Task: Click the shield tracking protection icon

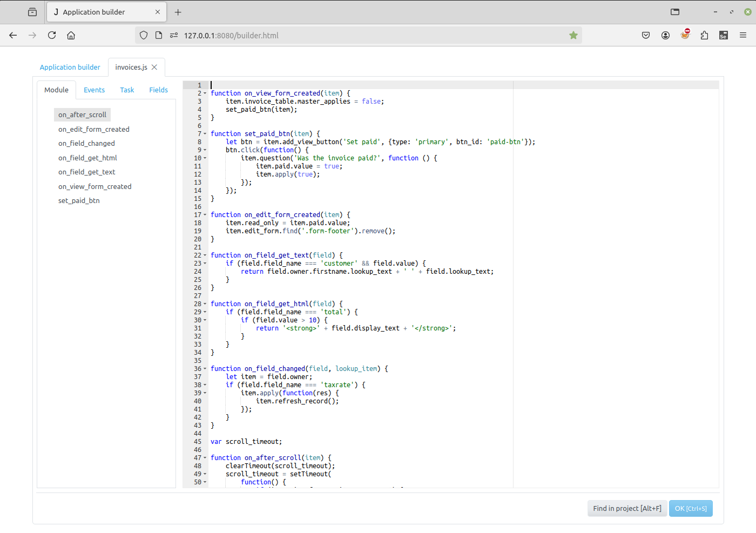Action: 144,35
